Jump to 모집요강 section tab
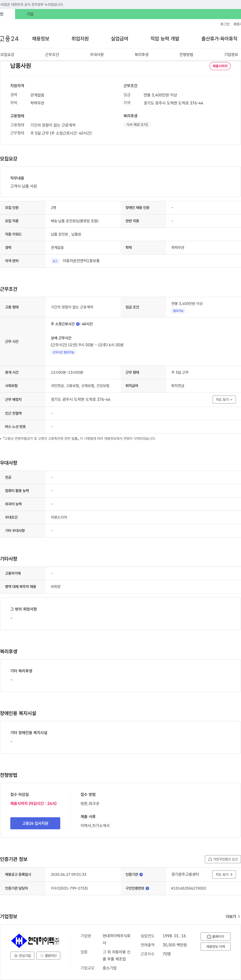Screen dimensions: 241x980 7,55
